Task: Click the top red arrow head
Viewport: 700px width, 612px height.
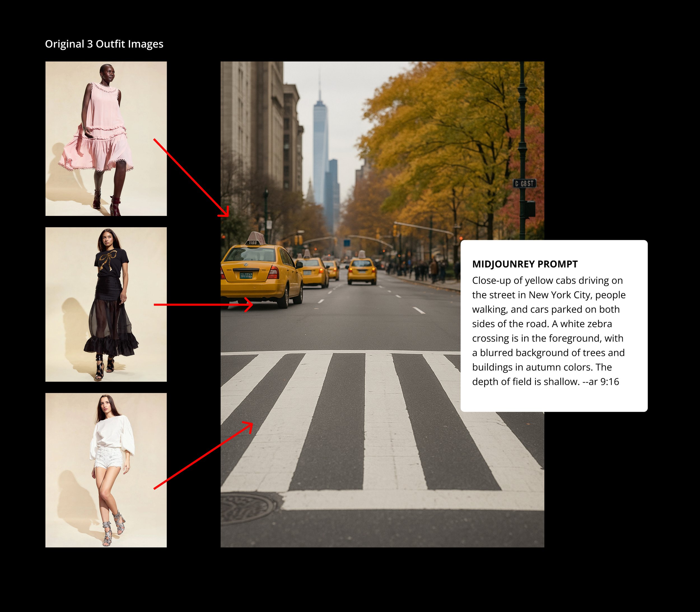Action: [225, 213]
